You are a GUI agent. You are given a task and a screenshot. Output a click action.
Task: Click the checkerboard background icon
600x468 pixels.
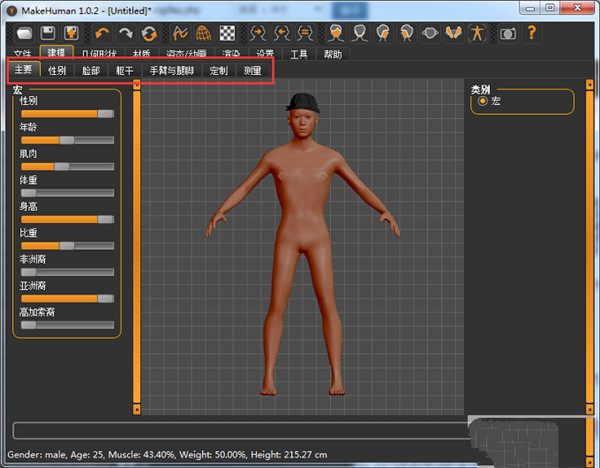tap(228, 32)
